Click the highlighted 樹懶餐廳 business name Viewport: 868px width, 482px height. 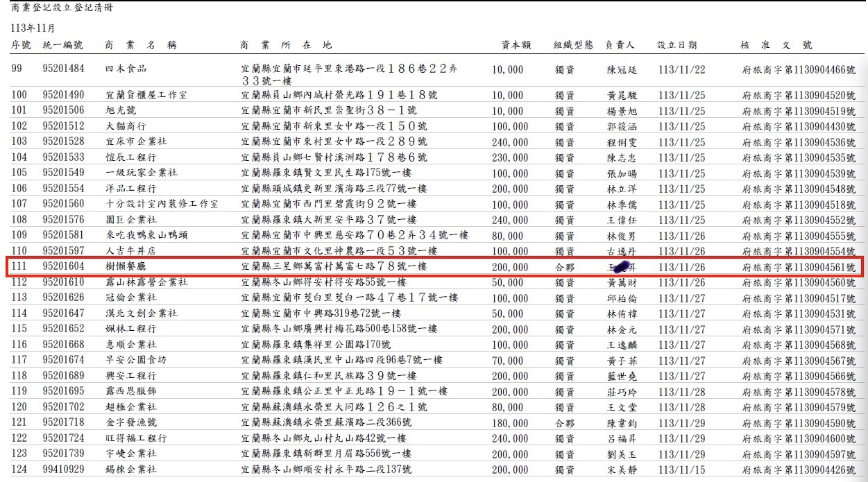(x=126, y=266)
